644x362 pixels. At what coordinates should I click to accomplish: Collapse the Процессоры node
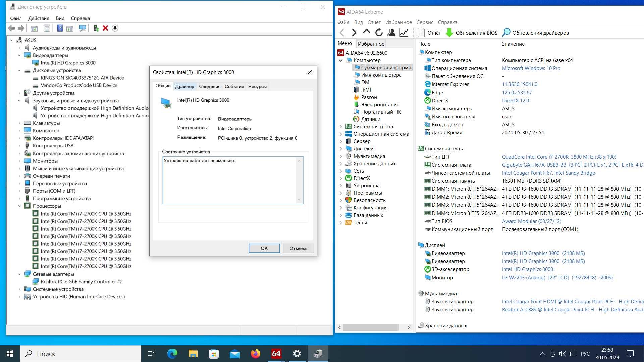point(19,206)
